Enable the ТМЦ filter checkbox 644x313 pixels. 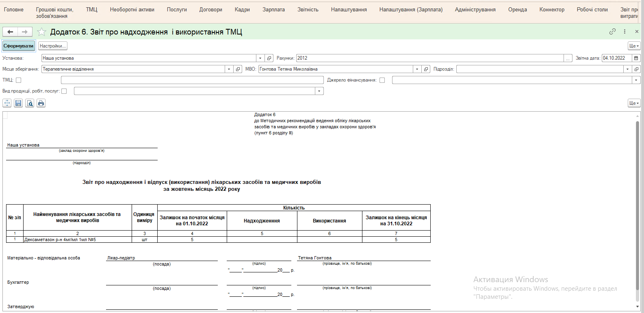18,80
